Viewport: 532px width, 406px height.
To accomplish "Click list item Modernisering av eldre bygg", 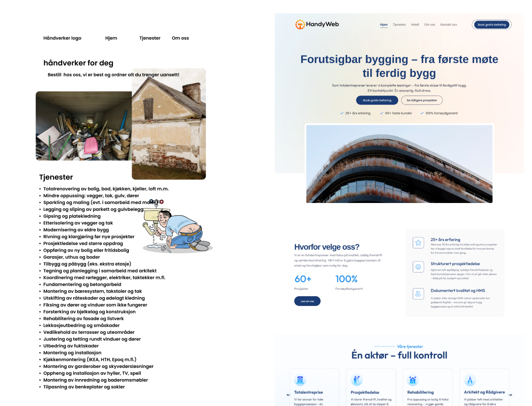I will click(76, 230).
